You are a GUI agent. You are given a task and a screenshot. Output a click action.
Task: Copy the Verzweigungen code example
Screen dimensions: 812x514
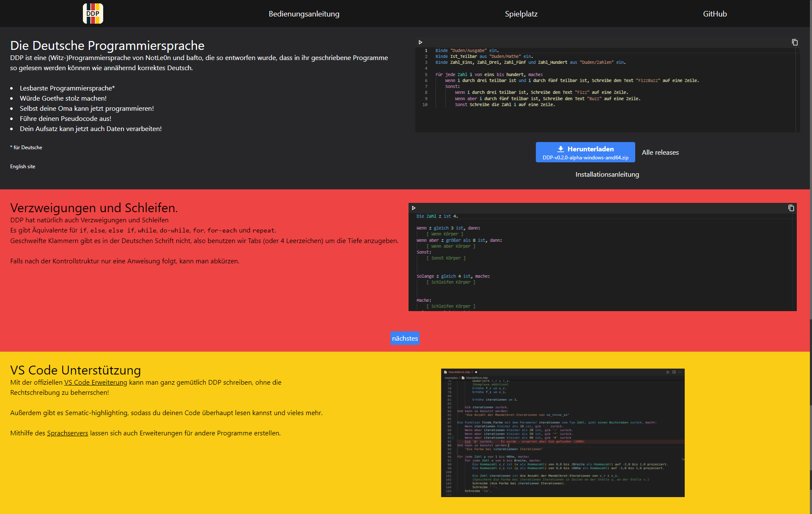pos(791,208)
